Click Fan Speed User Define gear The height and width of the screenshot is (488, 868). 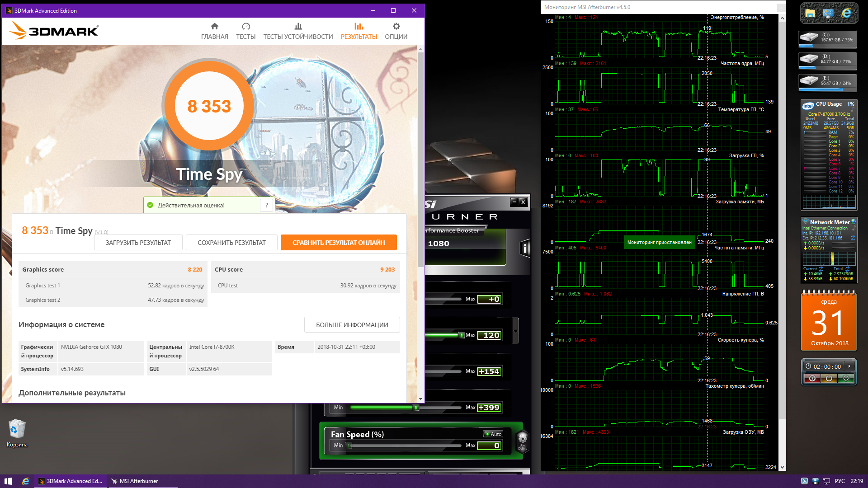[x=523, y=439]
